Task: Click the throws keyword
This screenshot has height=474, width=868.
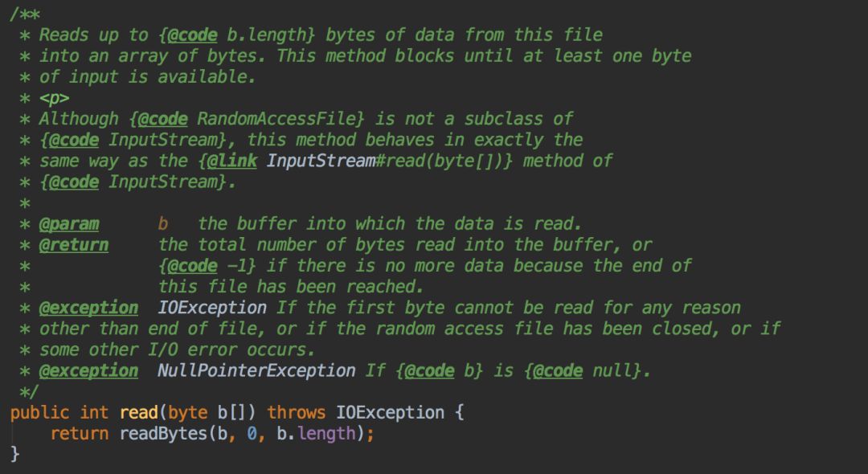Action: pyautogui.click(x=296, y=413)
